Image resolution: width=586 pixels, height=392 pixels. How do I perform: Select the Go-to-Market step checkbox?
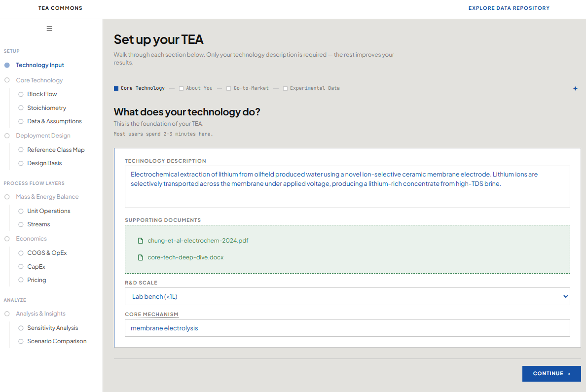229,89
